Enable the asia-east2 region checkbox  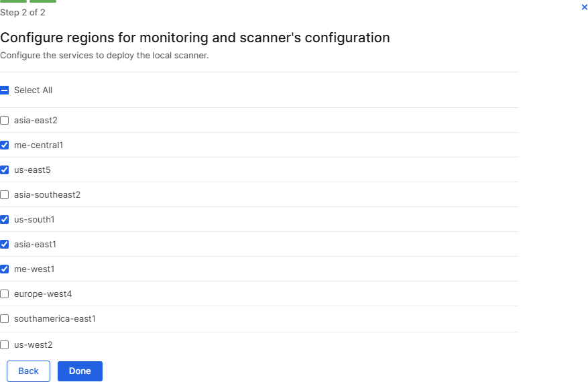coord(5,121)
